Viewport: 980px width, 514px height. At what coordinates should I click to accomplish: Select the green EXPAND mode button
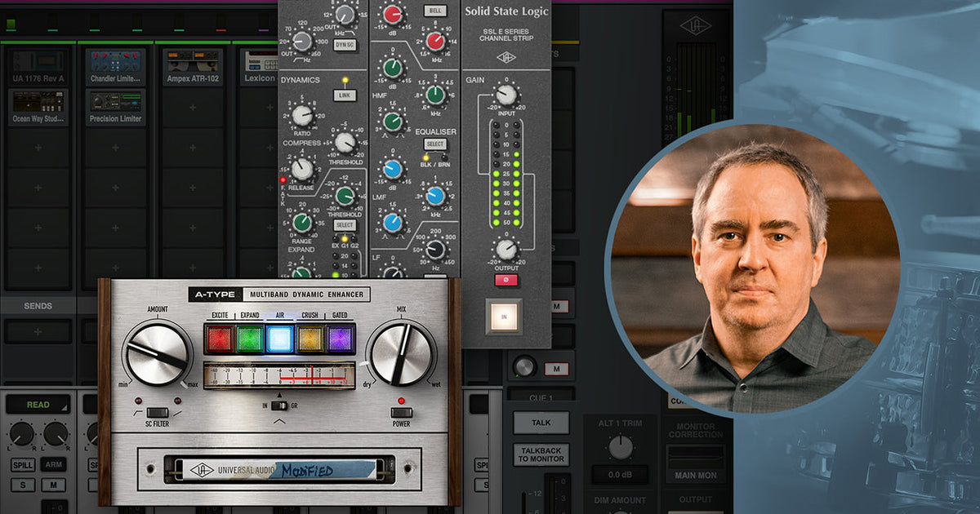250,338
